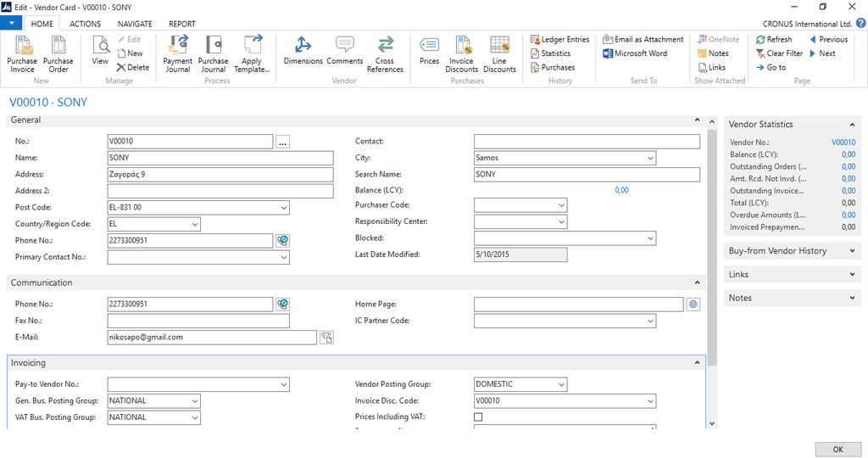Open vendor Dimensions
Image resolution: width=868 pixels, height=458 pixels.
[303, 50]
